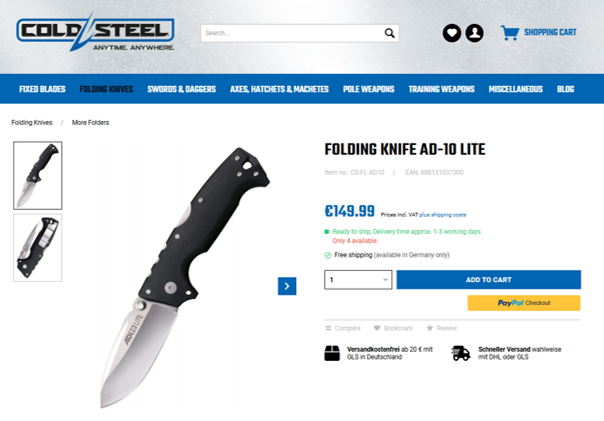The width and height of the screenshot is (604, 421).
Task: Open Training Weapons menu category
Action: tap(441, 89)
